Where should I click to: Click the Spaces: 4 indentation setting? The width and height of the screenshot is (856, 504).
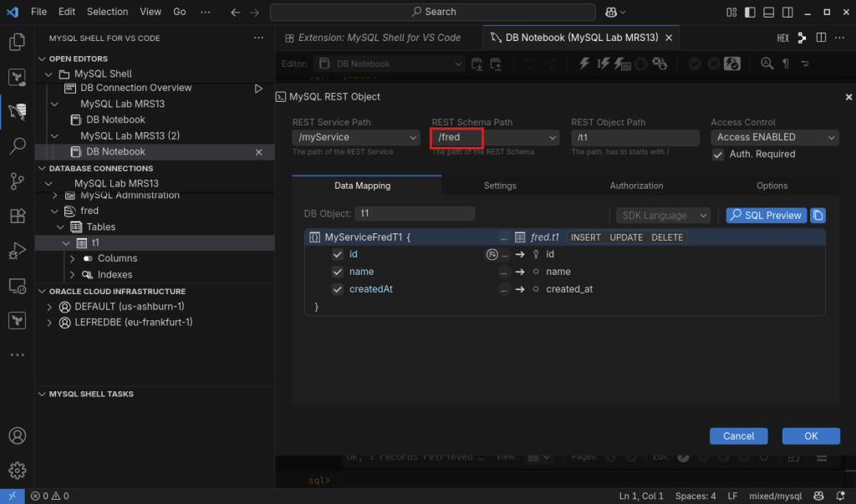click(695, 496)
